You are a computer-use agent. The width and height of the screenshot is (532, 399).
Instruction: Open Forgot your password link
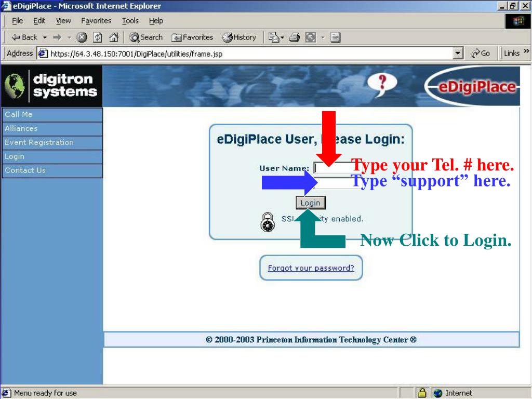(311, 268)
